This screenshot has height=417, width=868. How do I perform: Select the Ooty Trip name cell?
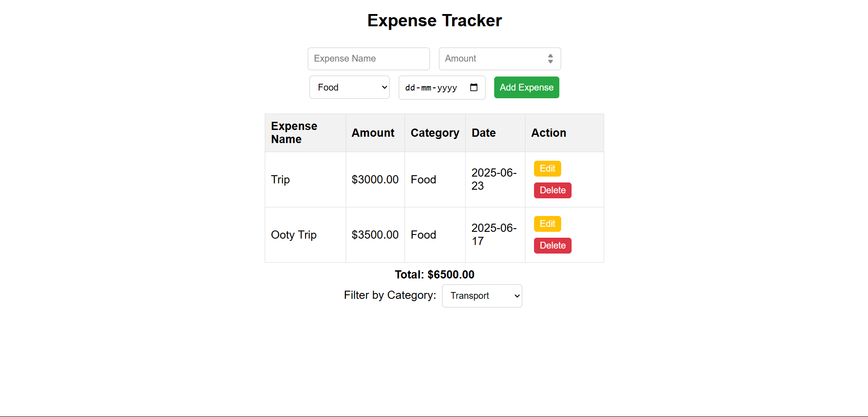(305, 235)
